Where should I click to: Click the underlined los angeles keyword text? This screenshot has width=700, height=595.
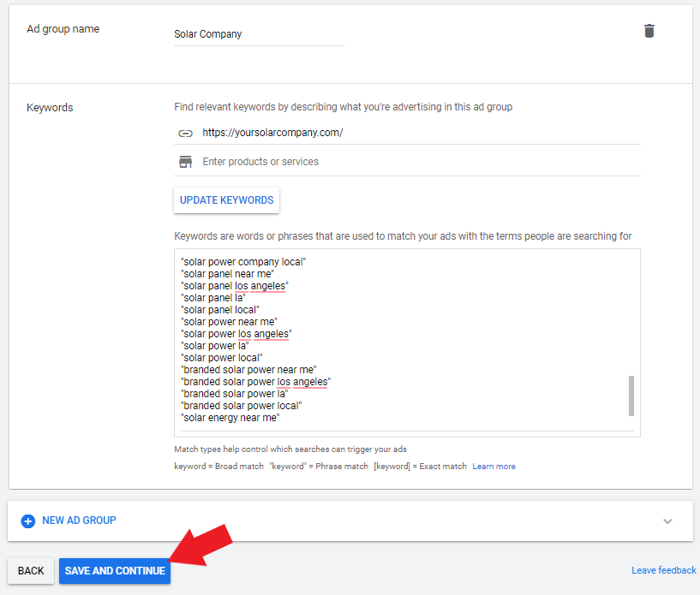(x=258, y=285)
